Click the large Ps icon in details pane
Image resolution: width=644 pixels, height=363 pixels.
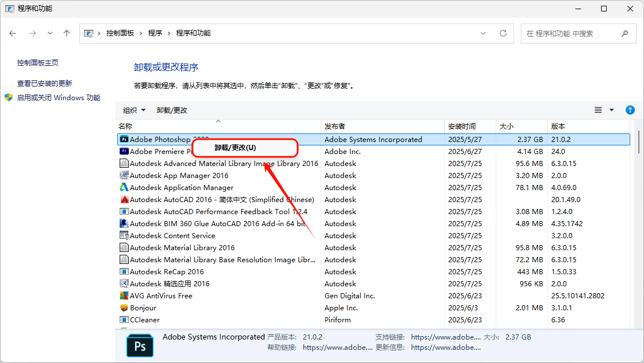[140, 345]
